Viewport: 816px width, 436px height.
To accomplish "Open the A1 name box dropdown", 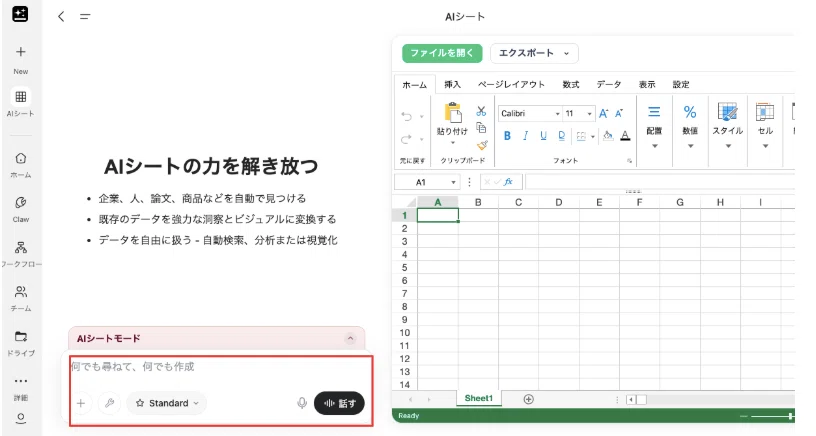I will click(x=453, y=182).
